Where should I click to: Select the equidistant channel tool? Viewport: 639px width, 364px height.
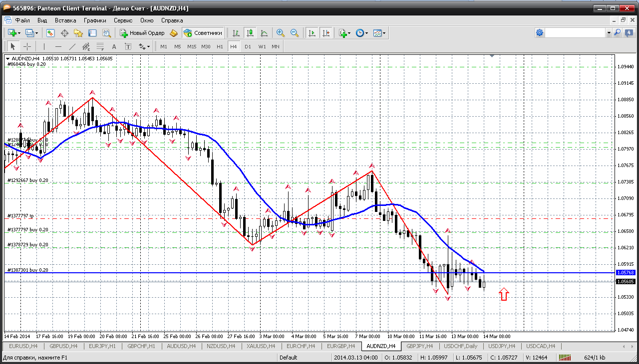pos(86,46)
